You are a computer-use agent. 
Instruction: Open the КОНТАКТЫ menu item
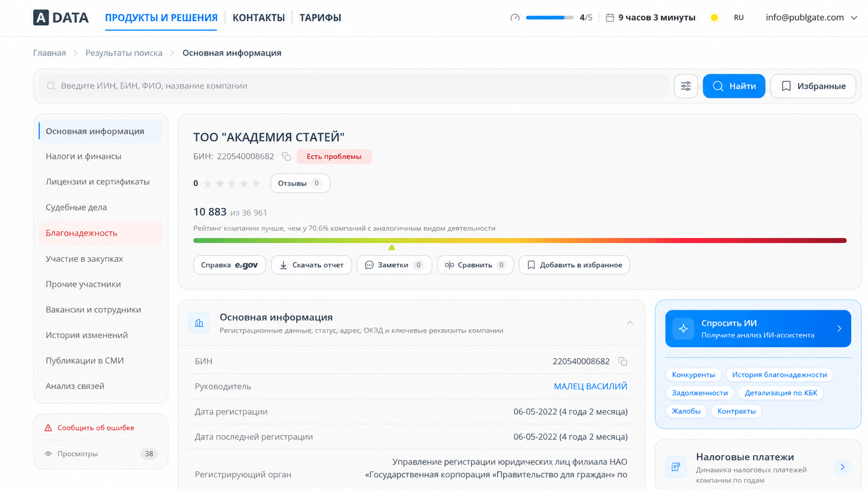(x=259, y=18)
